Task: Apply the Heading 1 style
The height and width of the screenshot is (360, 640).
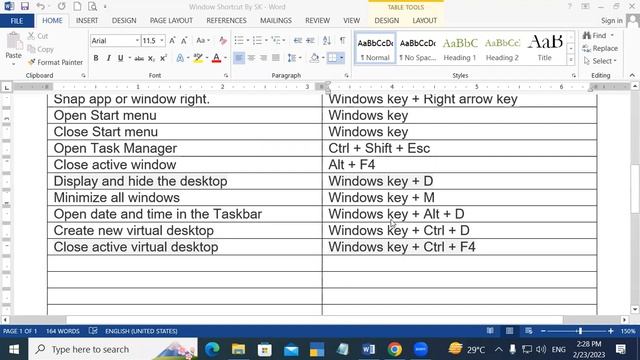Action: 460,48
